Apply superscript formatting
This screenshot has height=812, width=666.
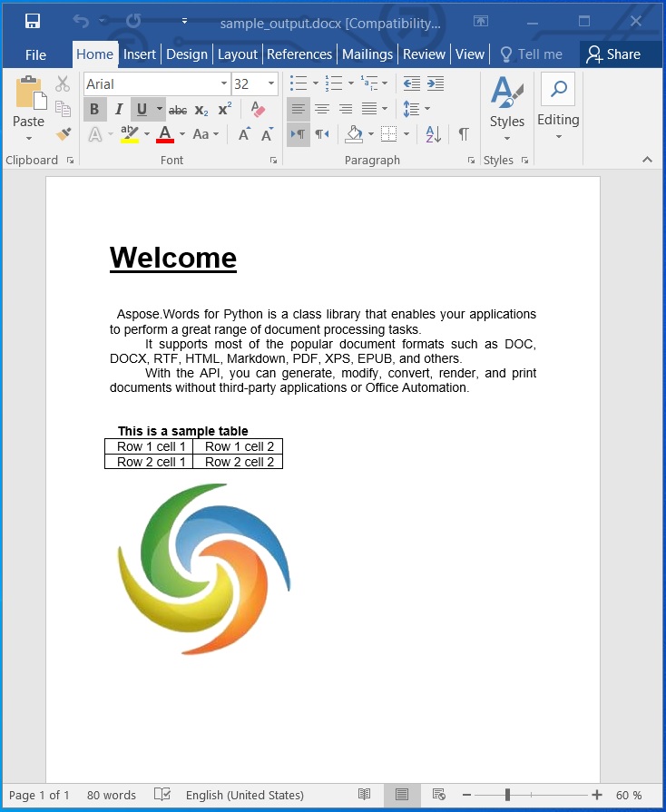coord(225,110)
